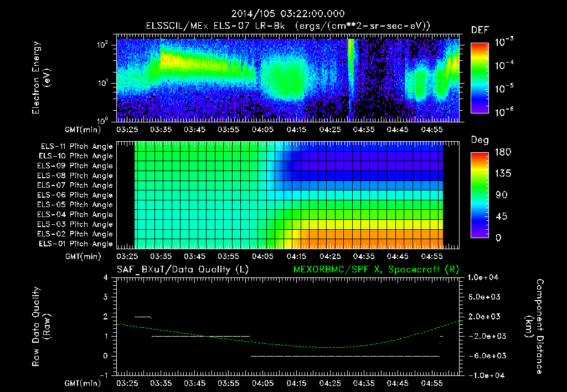Viewport: 567px width, 392px height.
Task: Select the 'ELS-05 Pitch Angle' row label
Action: (x=75, y=205)
